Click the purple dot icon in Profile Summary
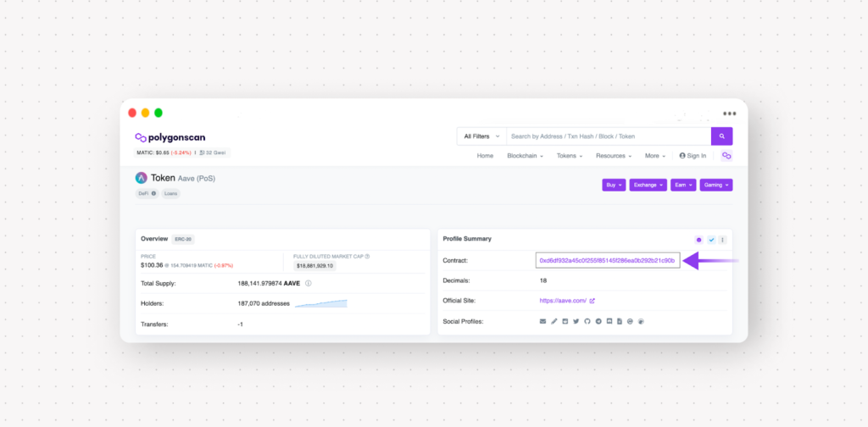The height and width of the screenshot is (427, 868). pyautogui.click(x=698, y=240)
